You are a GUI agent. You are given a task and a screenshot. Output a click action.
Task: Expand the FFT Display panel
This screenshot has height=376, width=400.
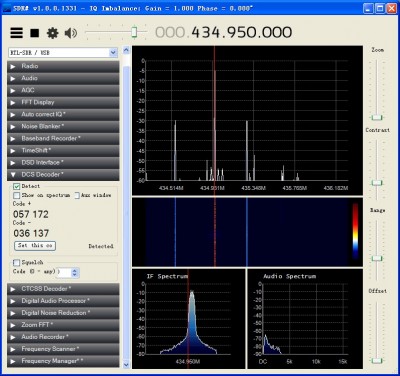63,102
